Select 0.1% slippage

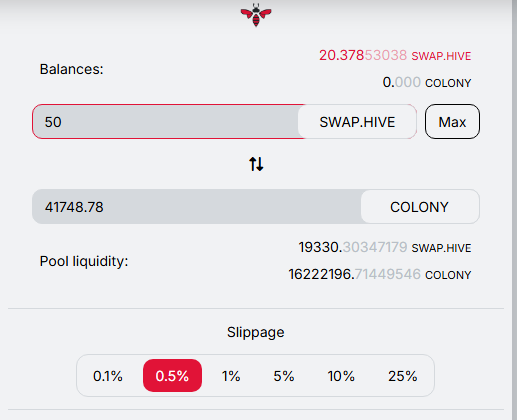(x=108, y=376)
